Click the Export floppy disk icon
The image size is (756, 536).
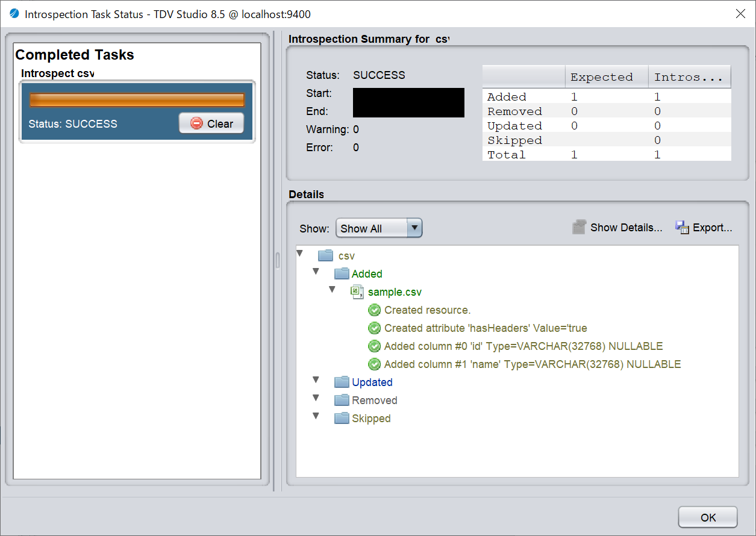coord(682,227)
